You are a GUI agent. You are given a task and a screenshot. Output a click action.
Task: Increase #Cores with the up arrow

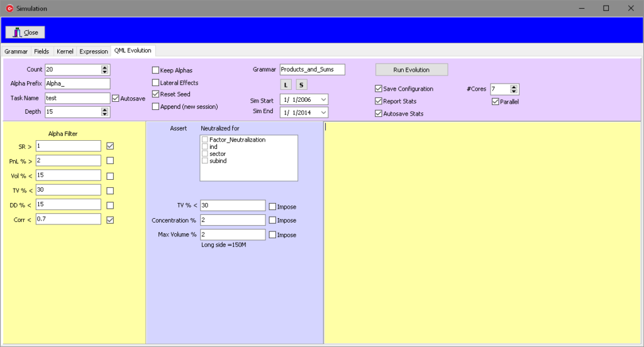514,87
